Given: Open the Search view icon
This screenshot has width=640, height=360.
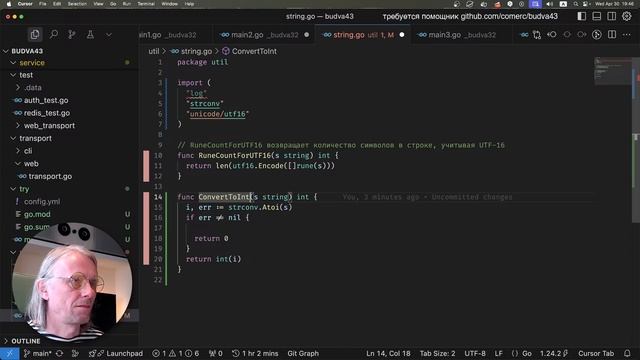Looking at the screenshot, I should [x=53, y=35].
